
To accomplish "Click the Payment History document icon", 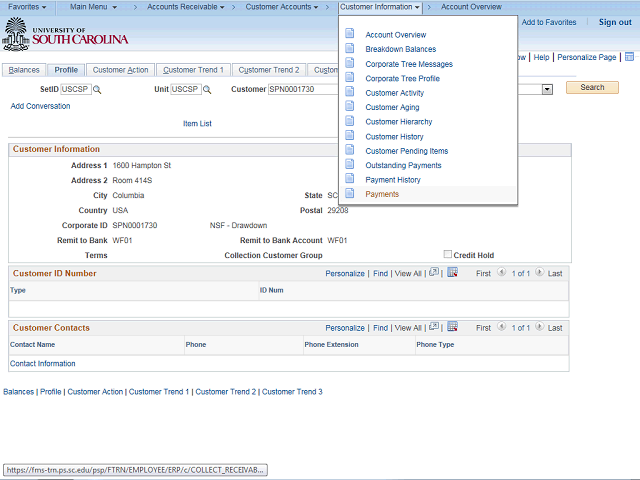I will coord(350,179).
